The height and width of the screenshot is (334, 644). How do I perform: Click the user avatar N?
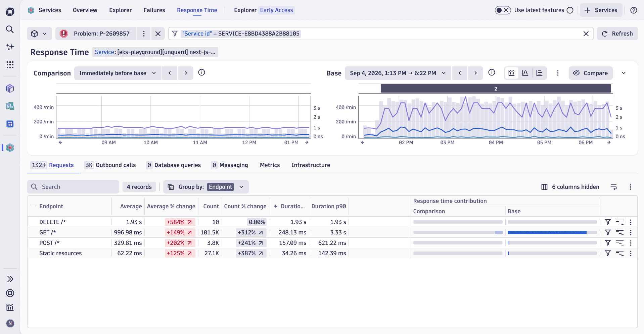pos(10,323)
